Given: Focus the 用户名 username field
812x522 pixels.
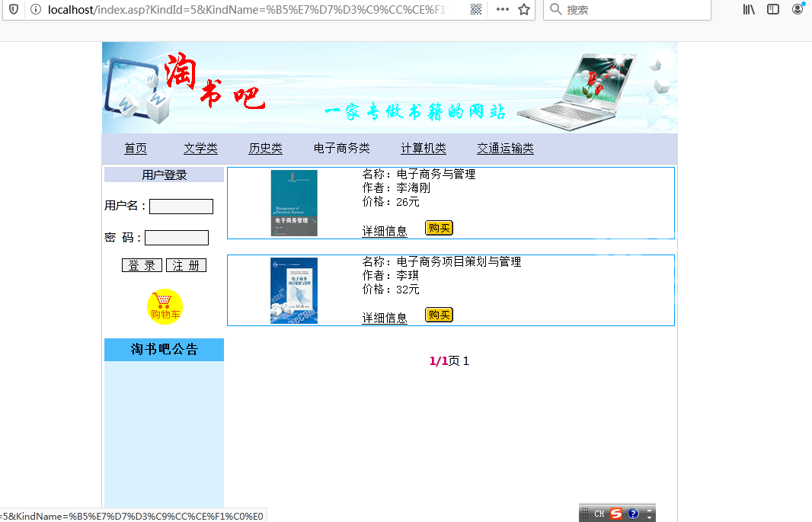Looking at the screenshot, I should click(181, 207).
